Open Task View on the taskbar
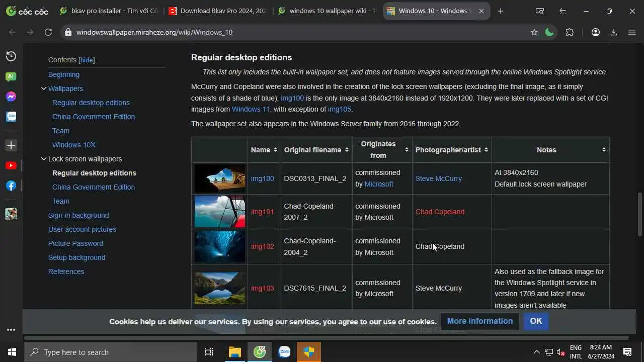Viewport: 644px width, 362px height. (209, 352)
